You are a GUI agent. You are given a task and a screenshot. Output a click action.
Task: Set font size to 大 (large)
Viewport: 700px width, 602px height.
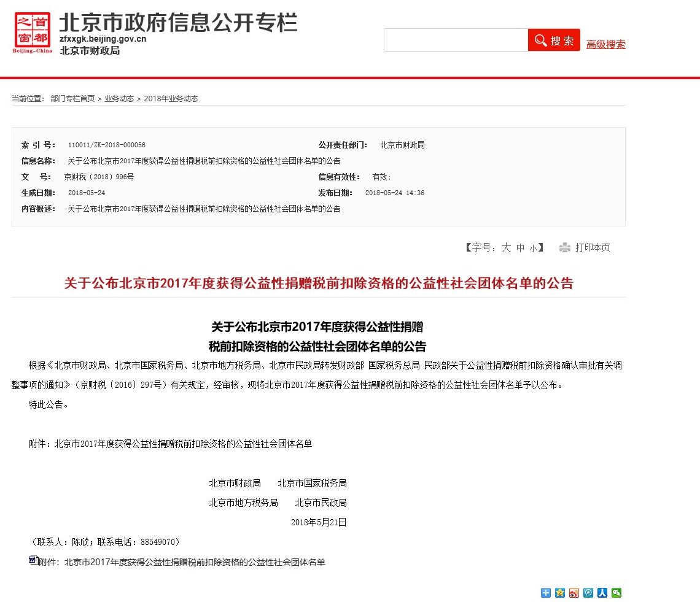click(x=506, y=248)
